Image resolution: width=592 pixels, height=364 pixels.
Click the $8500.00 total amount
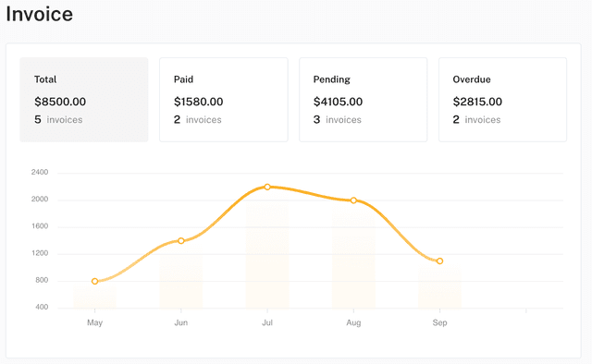click(x=60, y=102)
